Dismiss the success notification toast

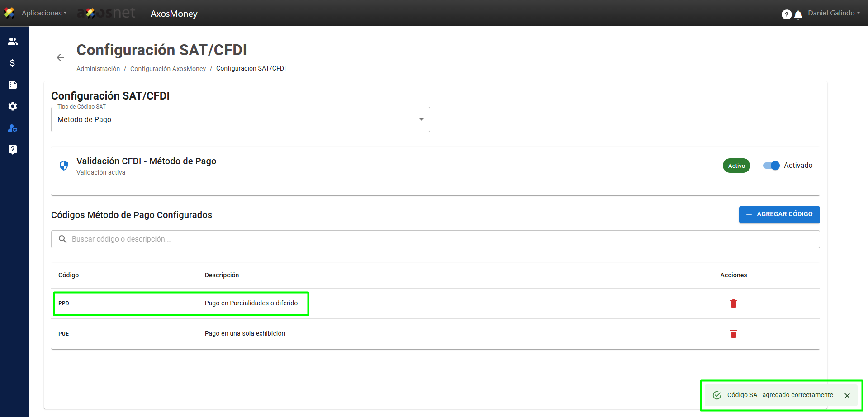847,396
